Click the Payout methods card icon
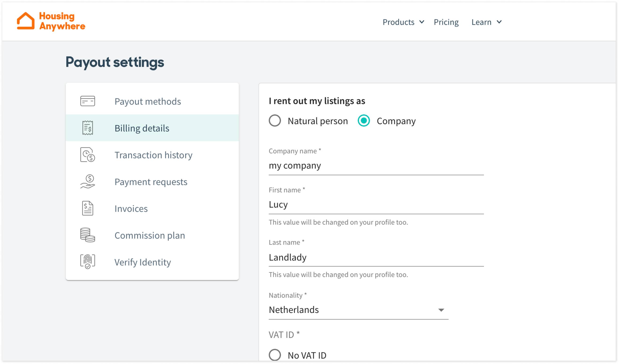619x364 pixels. [88, 101]
